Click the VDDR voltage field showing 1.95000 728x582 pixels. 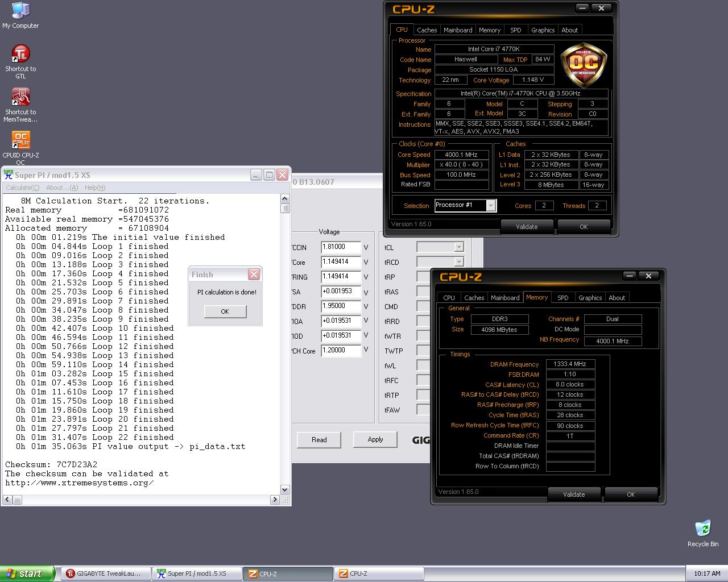[x=341, y=306]
